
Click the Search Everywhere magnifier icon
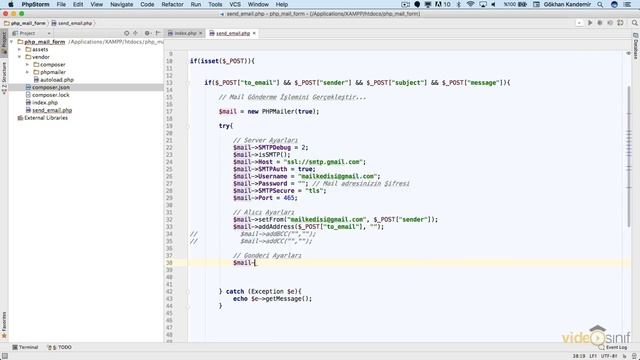pyautogui.click(x=635, y=23)
